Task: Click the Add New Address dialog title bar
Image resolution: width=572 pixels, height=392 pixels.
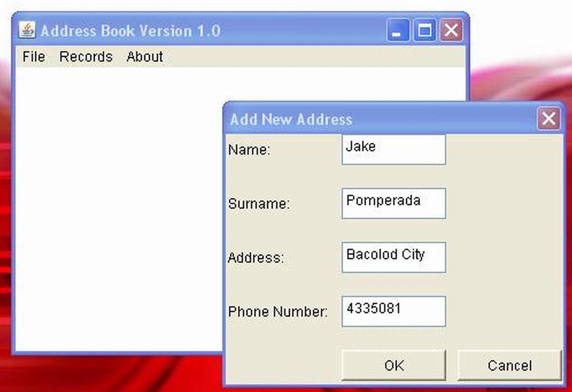Action: (348, 119)
